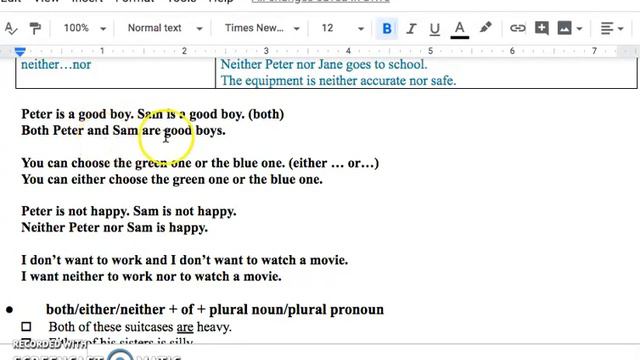Expand the alignment dropdown arrow
The width and height of the screenshot is (640, 360).
pos(620,29)
